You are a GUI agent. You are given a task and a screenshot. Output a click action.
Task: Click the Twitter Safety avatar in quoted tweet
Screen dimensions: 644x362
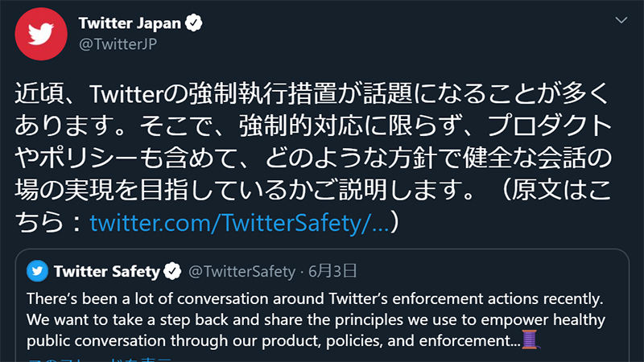pyautogui.click(x=38, y=270)
